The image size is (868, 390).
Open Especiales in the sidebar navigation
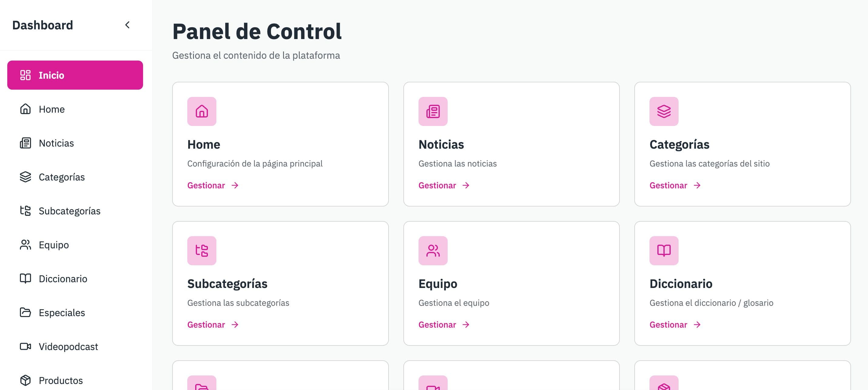pos(62,313)
